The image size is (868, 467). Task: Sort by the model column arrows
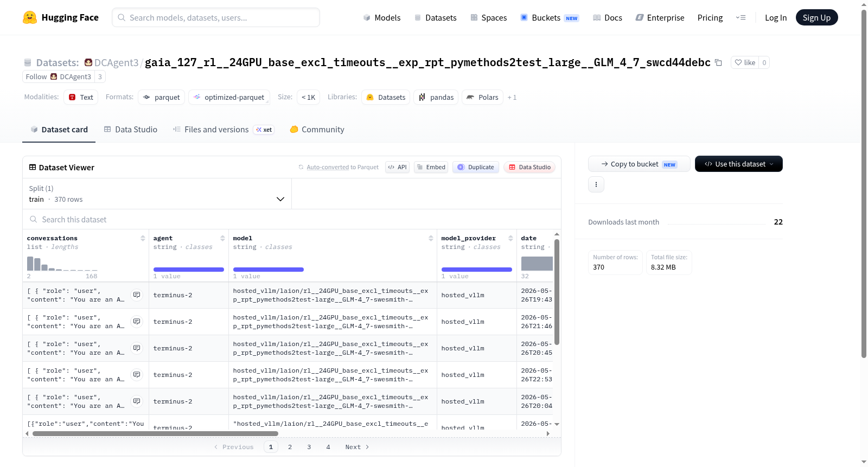[431, 238]
